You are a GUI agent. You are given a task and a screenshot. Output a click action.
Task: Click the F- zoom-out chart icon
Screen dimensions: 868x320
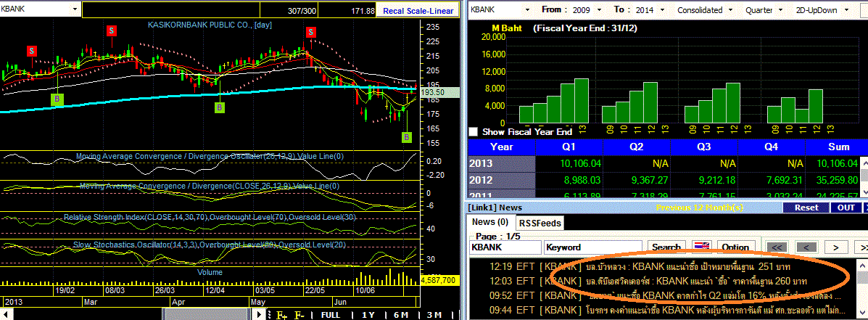tap(299, 315)
